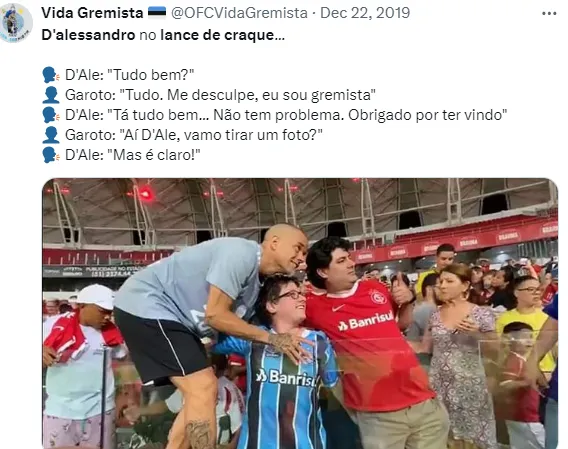The width and height of the screenshot is (568, 449).
Task: Open the attached stadium photo
Action: [300, 313]
